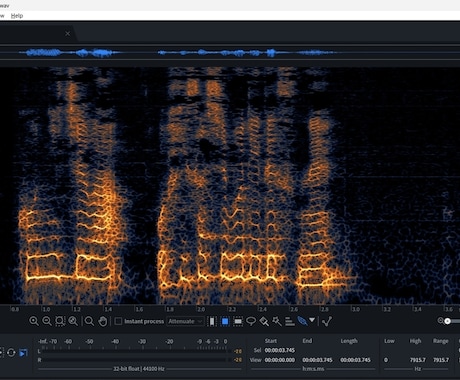Open the Help menu
Screen dimensions: 460x380
coord(17,16)
